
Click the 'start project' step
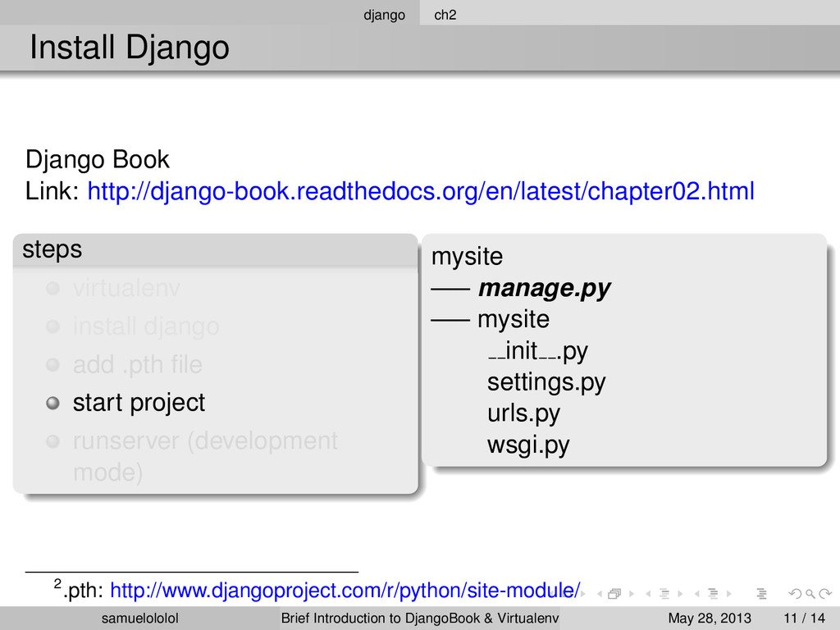point(139,403)
